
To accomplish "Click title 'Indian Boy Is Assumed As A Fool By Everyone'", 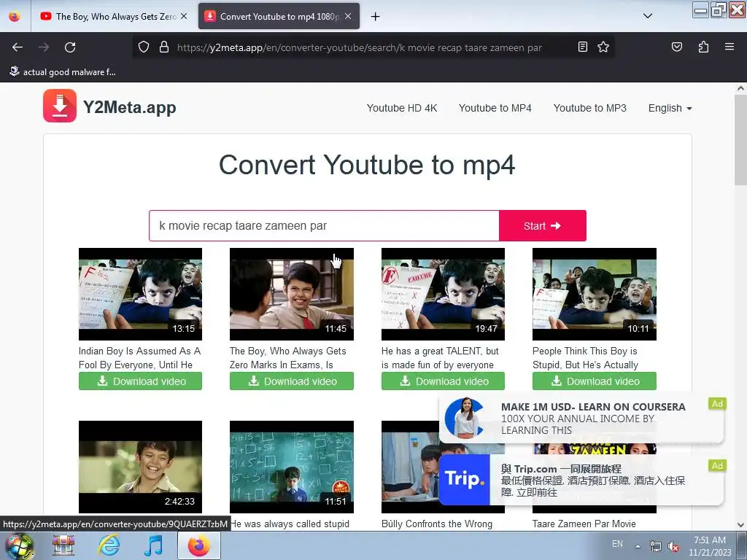I will tap(139, 358).
